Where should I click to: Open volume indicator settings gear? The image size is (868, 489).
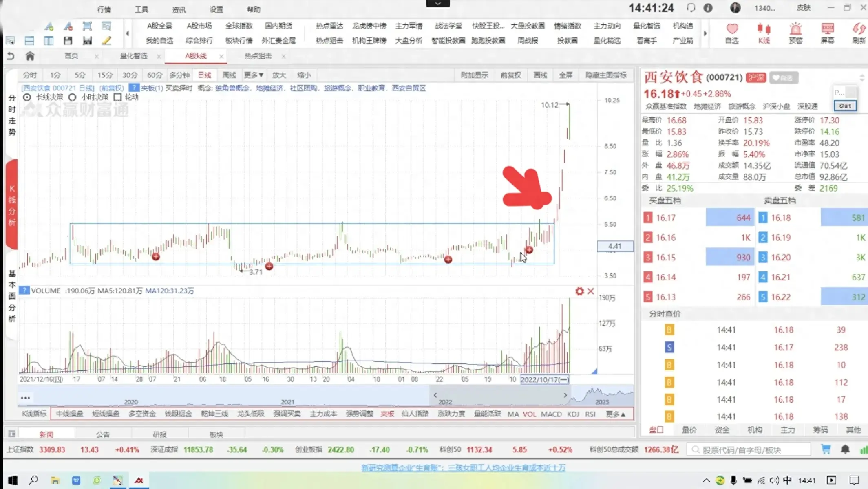(x=579, y=291)
